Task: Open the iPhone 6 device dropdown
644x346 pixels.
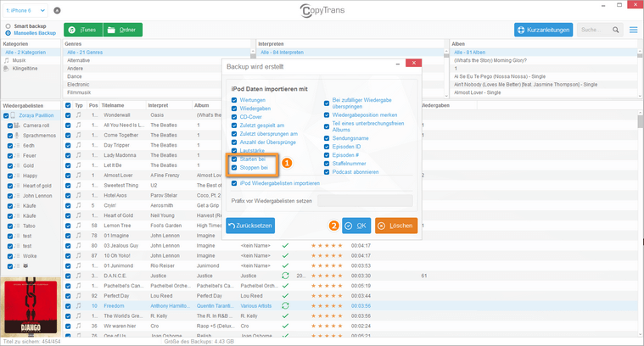Action: [x=25, y=10]
